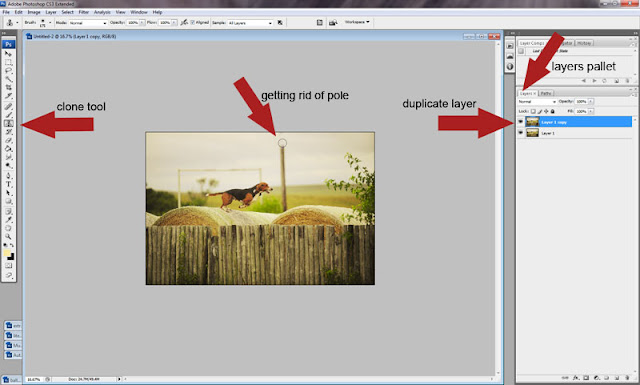Toggle ignore adjustment layers when cloning
This screenshot has width=640, height=385.
coord(280,22)
